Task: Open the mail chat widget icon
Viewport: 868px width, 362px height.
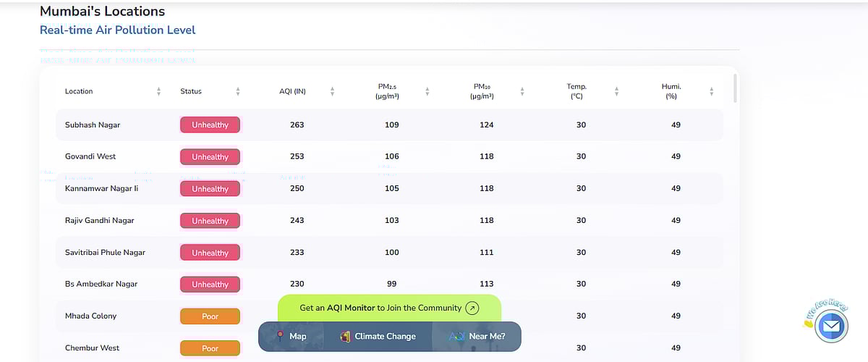Action: pyautogui.click(x=830, y=327)
